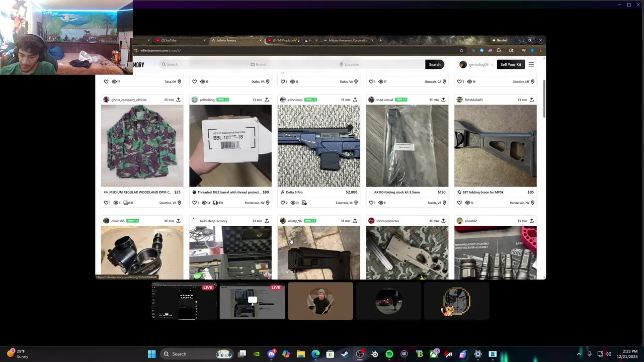The image size is (644, 362).
Task: Open SBT folding brace for MP5k title
Action: (483, 192)
